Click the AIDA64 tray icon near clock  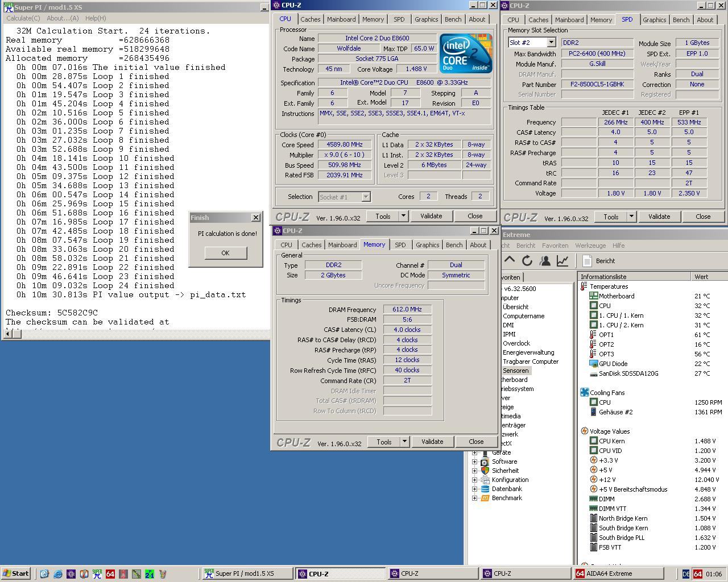point(698,574)
